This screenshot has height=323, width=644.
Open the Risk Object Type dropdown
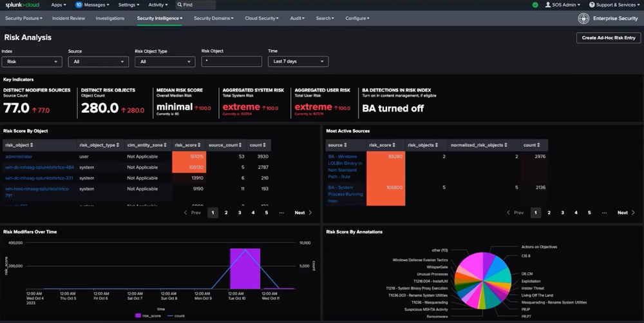click(x=164, y=62)
